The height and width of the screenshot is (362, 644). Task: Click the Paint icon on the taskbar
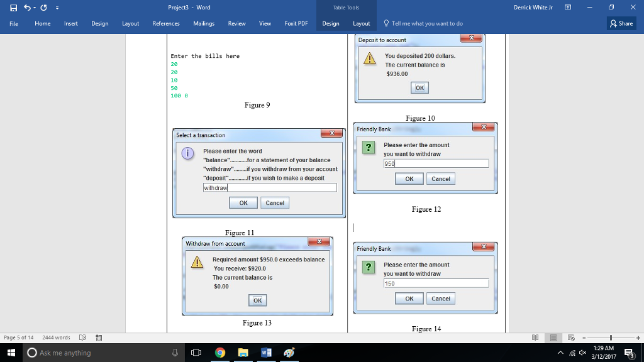point(289,353)
